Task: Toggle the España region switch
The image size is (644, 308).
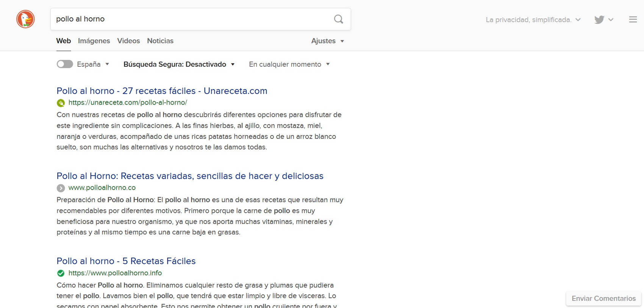Action: click(x=65, y=64)
